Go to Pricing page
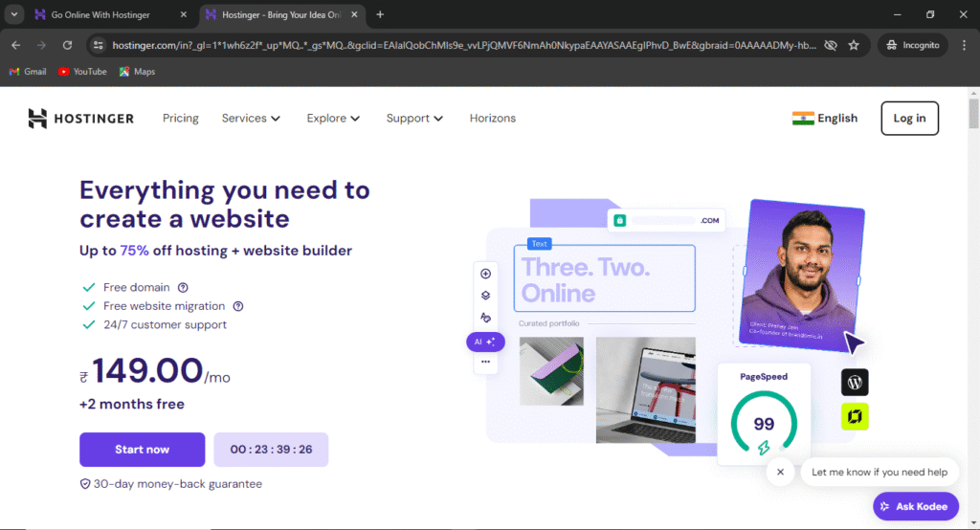Screen dimensions: 980x530 coord(181,118)
